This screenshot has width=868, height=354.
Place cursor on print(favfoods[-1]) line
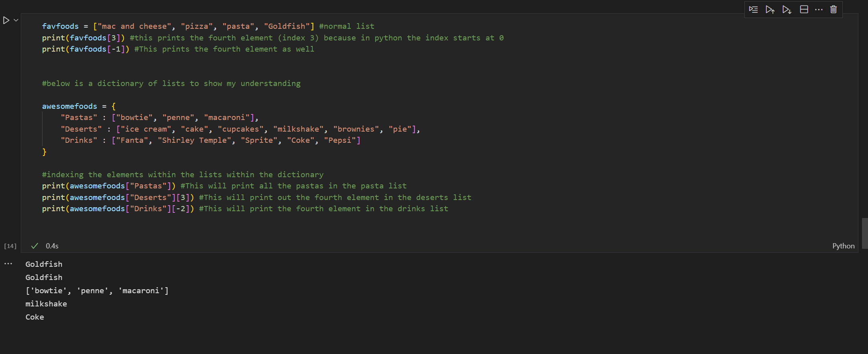coord(86,49)
